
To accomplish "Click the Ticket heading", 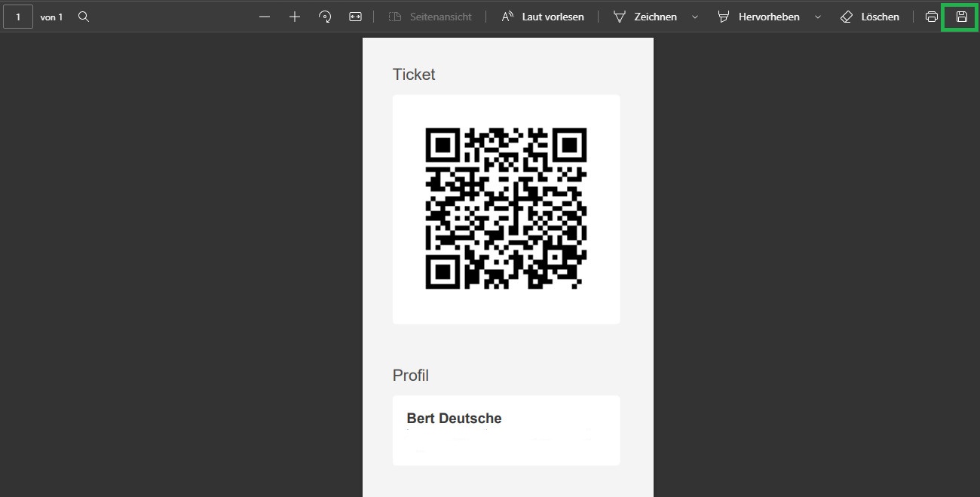I will pos(414,75).
